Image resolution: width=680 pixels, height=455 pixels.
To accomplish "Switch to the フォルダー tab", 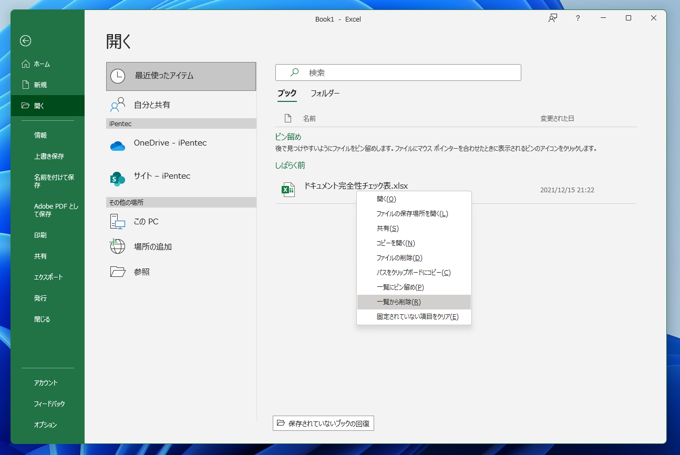I will click(x=325, y=93).
